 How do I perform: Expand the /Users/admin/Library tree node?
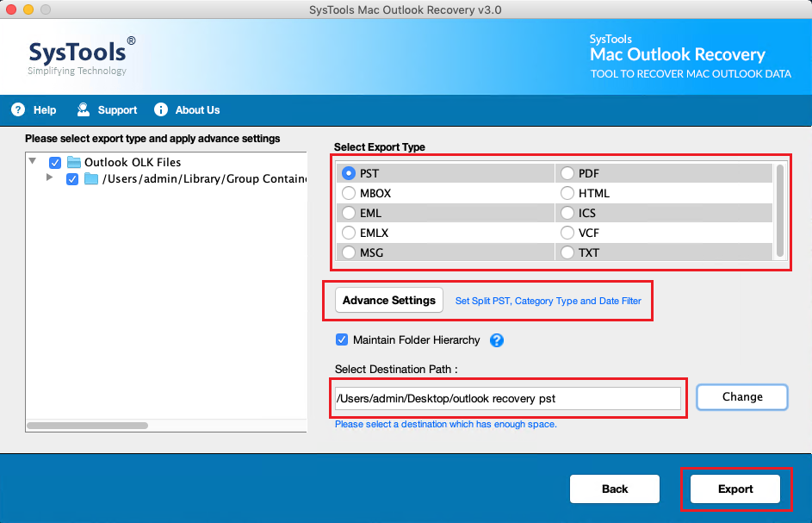[x=50, y=177]
